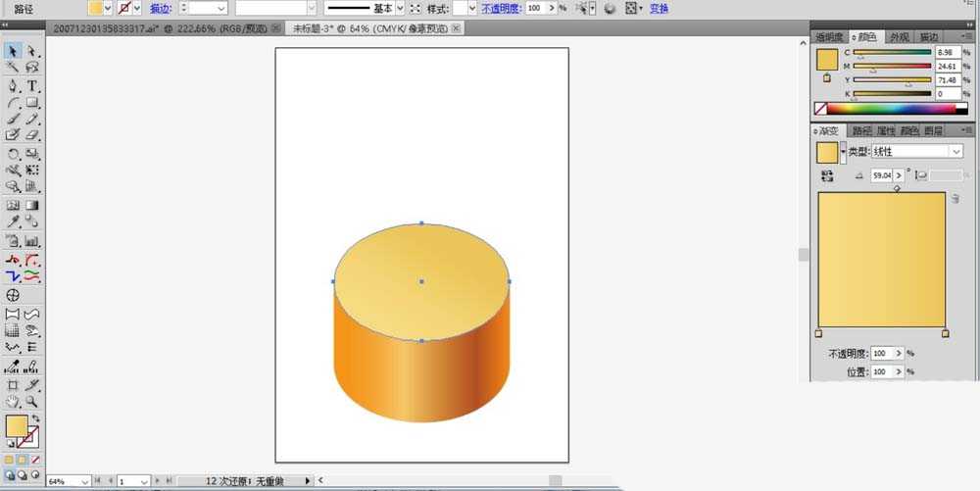The height and width of the screenshot is (491, 980).
Task: Click the 变换 link in control bar
Action: (659, 9)
